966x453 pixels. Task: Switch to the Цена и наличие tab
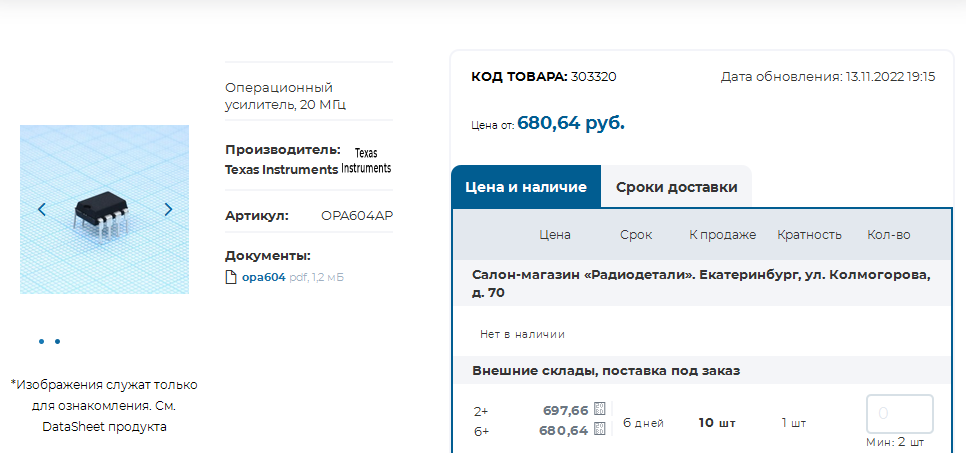pos(526,187)
